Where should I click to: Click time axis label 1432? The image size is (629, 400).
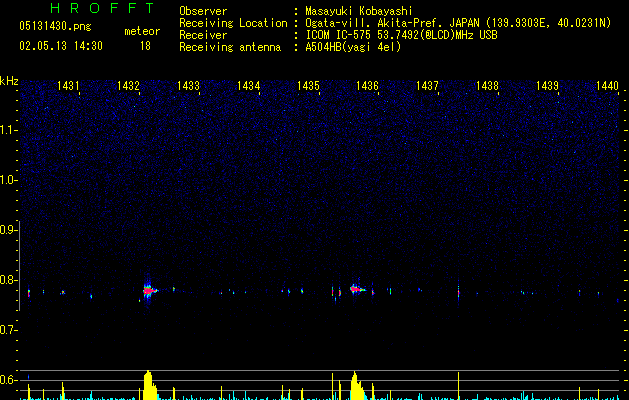coord(128,86)
